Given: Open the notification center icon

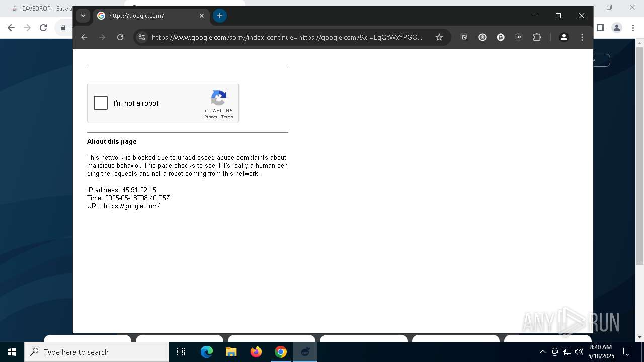Looking at the screenshot, I should (627, 352).
